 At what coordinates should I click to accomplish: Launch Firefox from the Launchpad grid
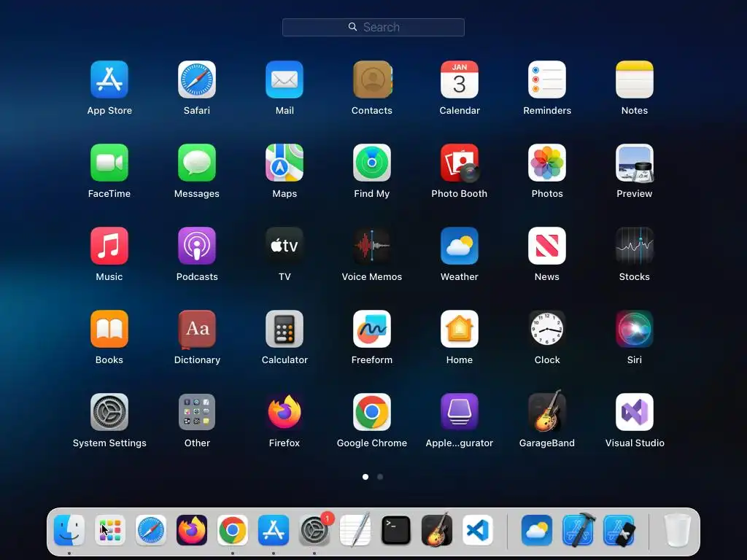(285, 412)
